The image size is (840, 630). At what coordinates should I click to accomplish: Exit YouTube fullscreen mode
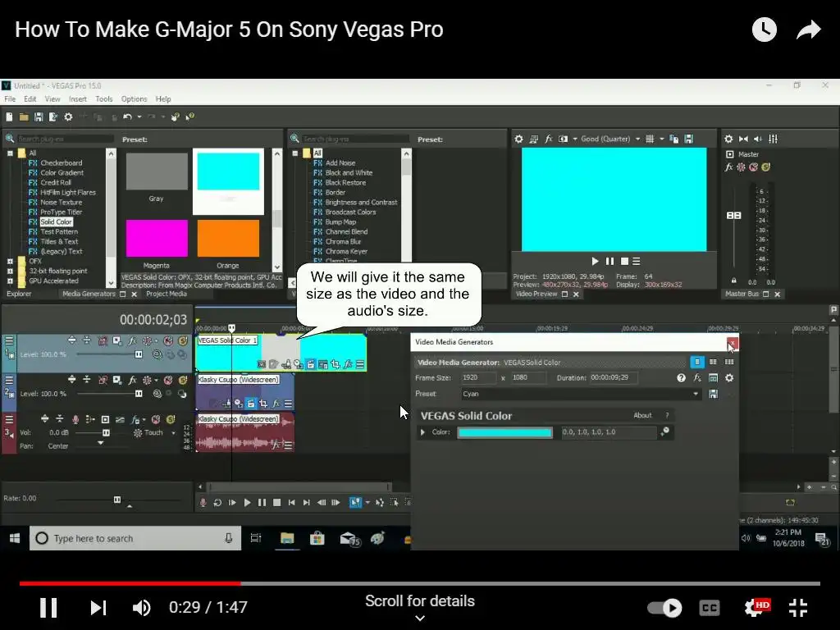coord(798,608)
